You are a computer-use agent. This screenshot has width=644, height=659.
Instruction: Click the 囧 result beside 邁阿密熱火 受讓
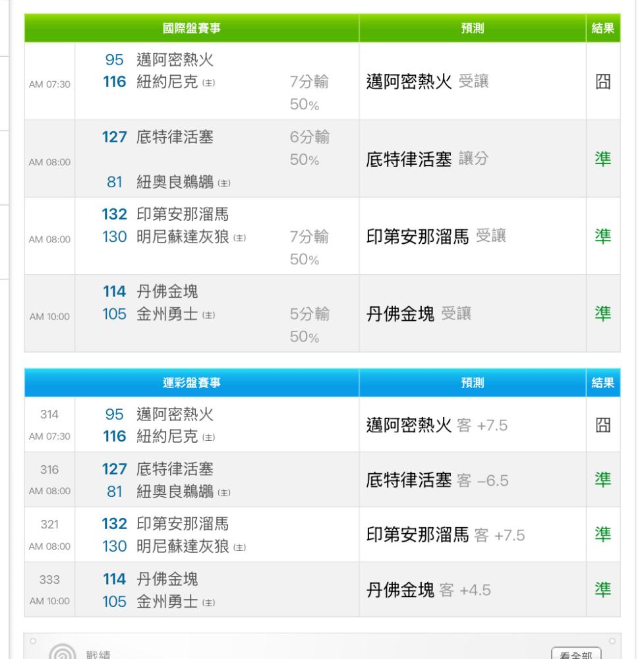click(x=603, y=82)
